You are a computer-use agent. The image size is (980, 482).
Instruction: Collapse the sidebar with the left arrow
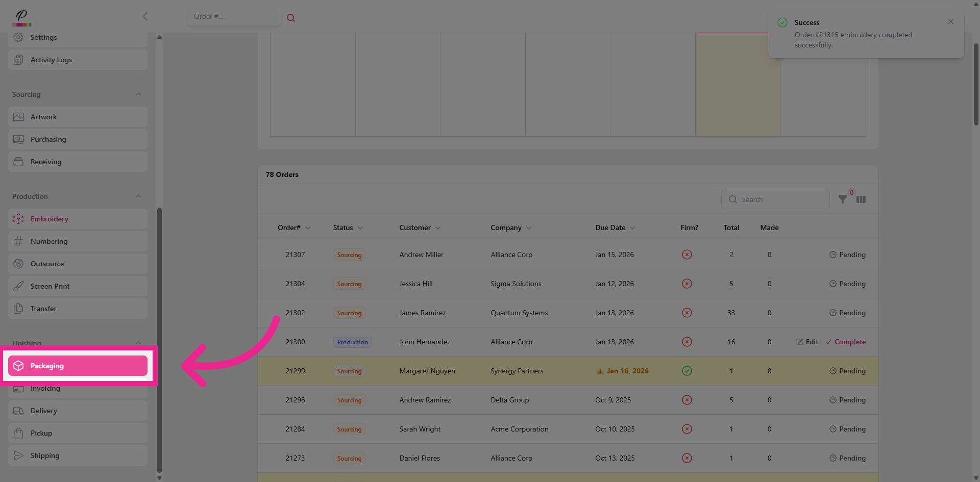pos(145,16)
